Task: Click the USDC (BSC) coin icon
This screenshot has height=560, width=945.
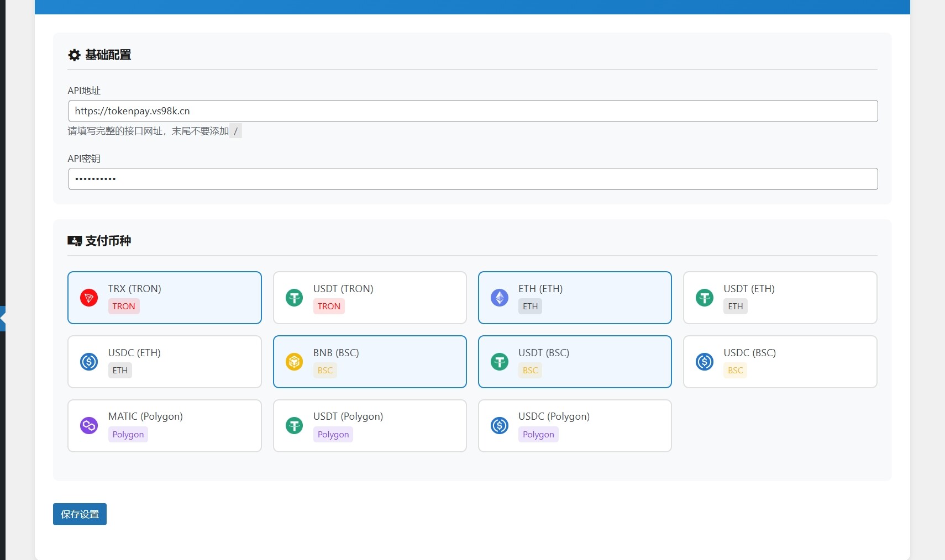Action: pos(705,362)
